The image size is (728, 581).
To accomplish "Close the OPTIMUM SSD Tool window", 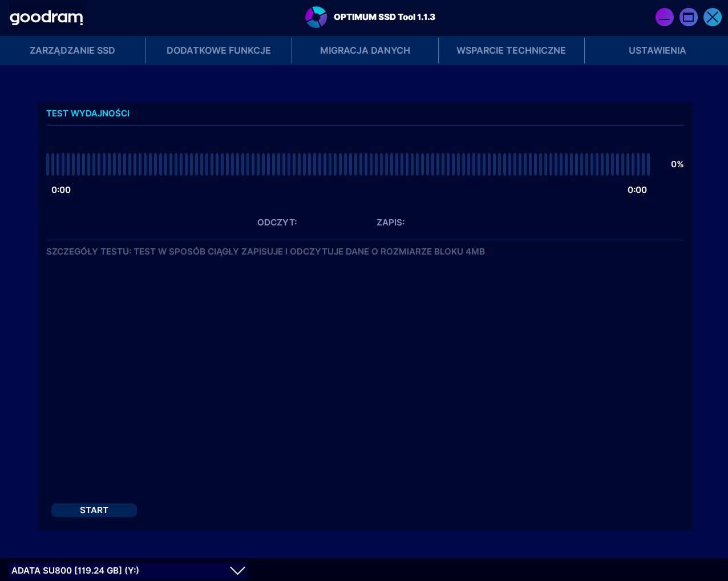I will tap(712, 17).
